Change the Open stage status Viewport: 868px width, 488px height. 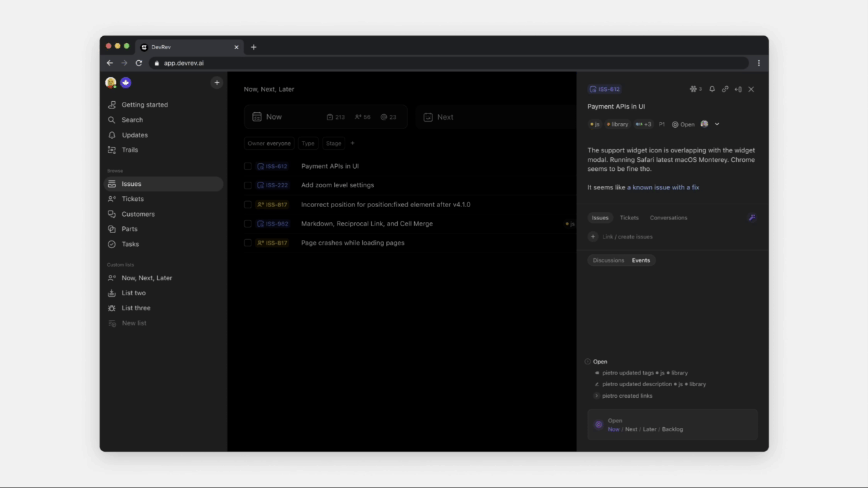pos(683,124)
